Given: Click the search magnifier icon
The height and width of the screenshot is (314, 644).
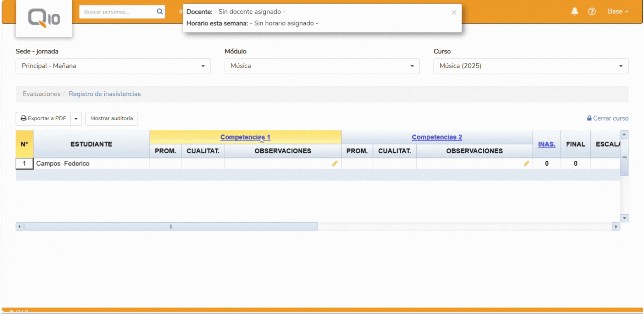Looking at the screenshot, I should [160, 12].
